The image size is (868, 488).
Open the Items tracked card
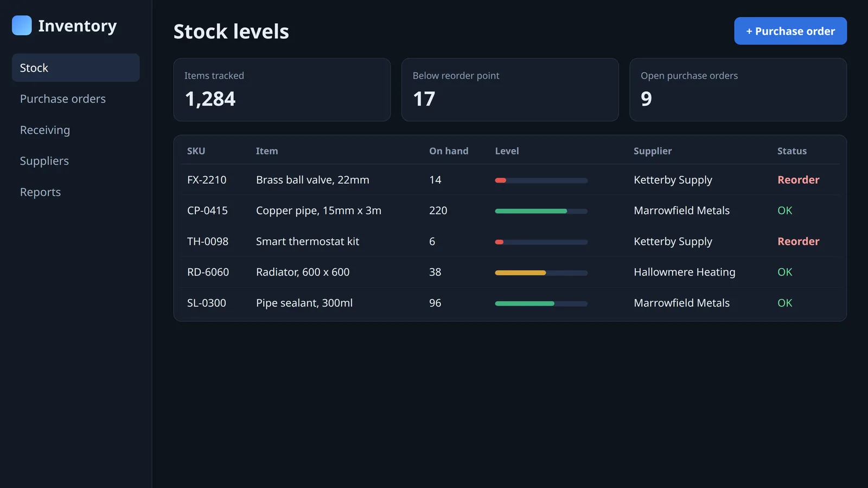click(x=282, y=89)
